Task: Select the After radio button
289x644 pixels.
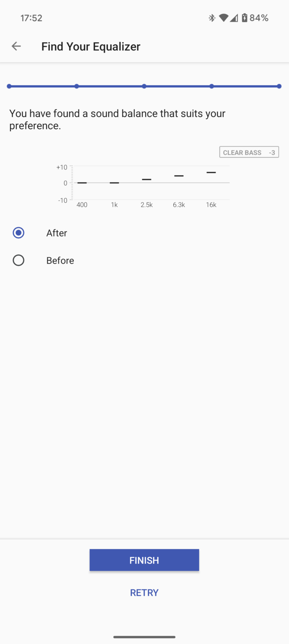Action: [19, 233]
